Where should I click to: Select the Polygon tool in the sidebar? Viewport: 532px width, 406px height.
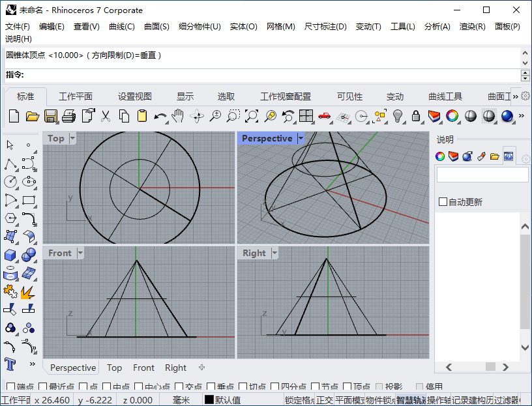(10, 218)
